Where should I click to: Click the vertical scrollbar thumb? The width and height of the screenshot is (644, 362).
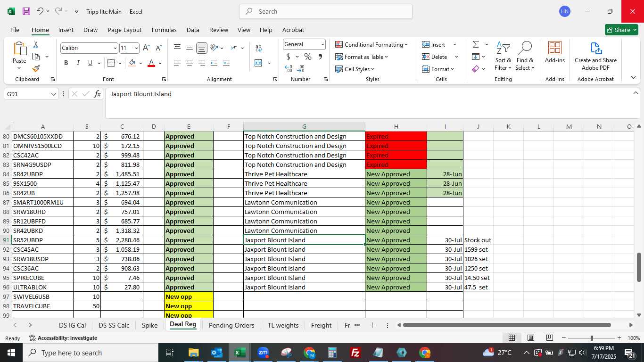tap(639, 267)
